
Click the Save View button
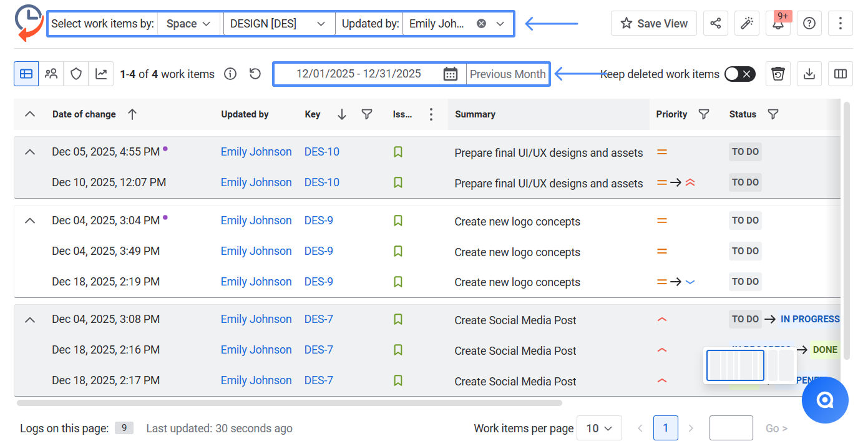click(653, 24)
